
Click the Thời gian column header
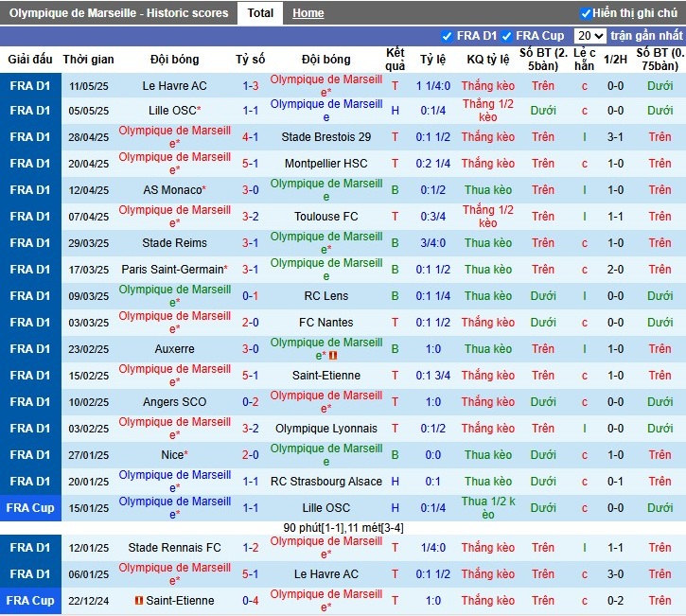tap(88, 59)
